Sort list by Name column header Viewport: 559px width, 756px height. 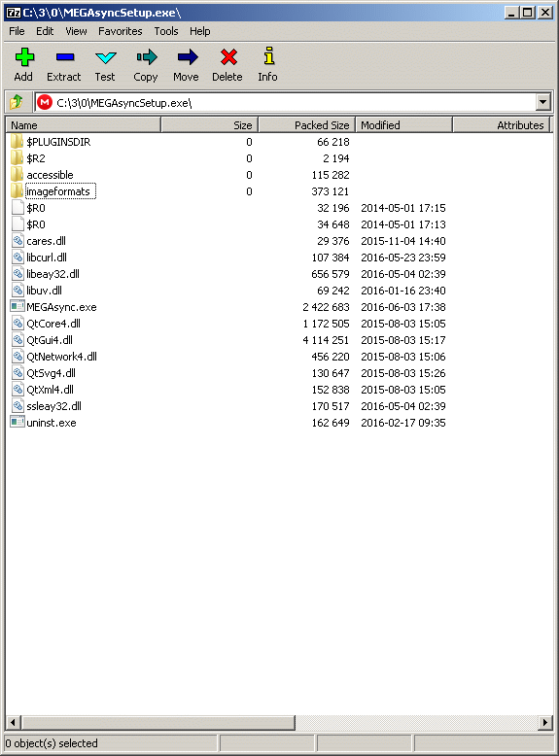[83, 125]
